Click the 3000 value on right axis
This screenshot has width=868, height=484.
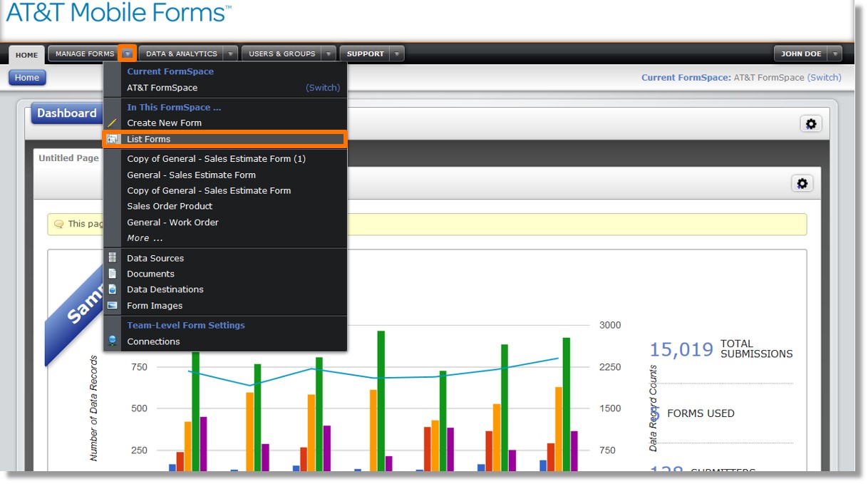pyautogui.click(x=611, y=325)
